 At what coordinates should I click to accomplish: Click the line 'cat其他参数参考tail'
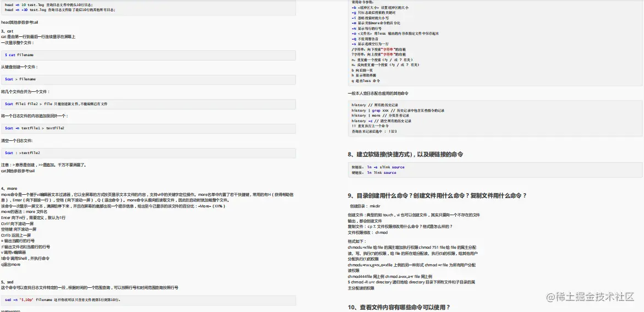pyautogui.click(x=18, y=171)
